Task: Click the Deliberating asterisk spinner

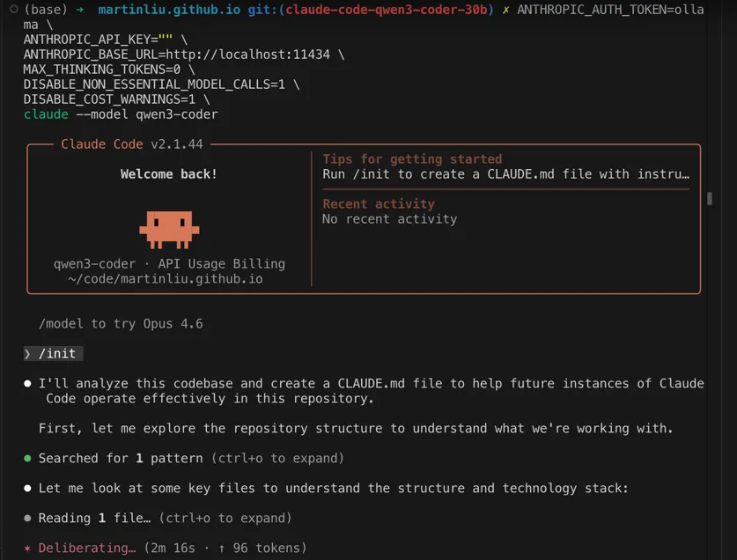Action: tap(28, 548)
